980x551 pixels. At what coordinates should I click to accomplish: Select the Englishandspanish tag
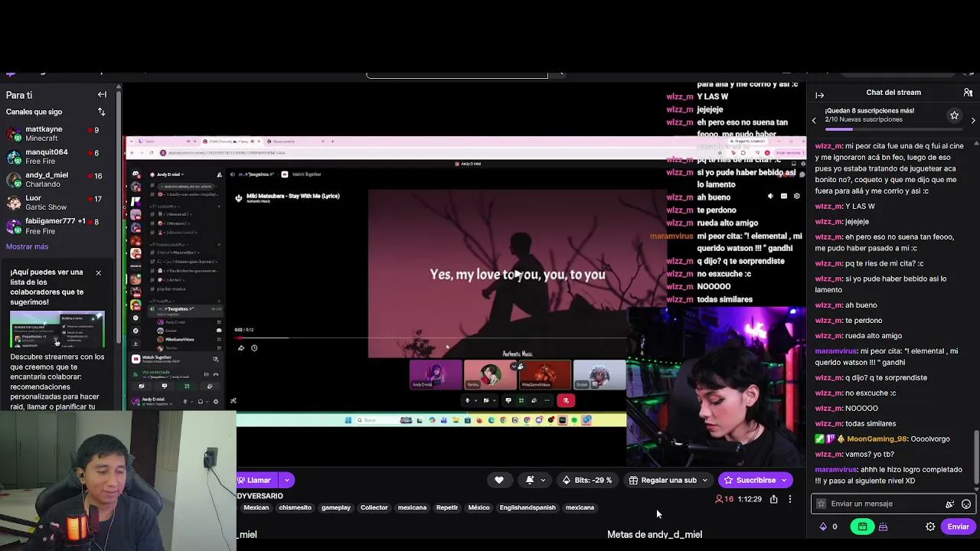click(528, 507)
